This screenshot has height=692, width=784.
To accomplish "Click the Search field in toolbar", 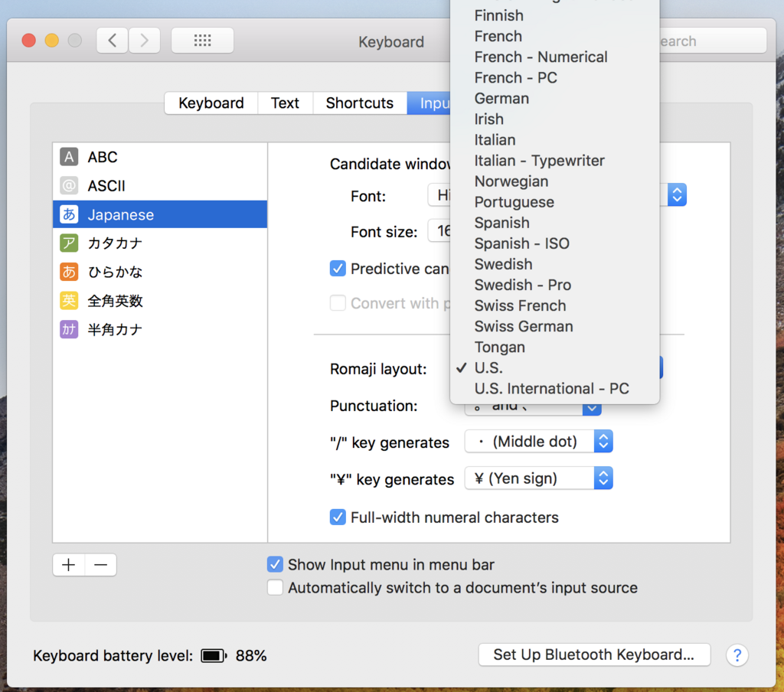I will 713,41.
